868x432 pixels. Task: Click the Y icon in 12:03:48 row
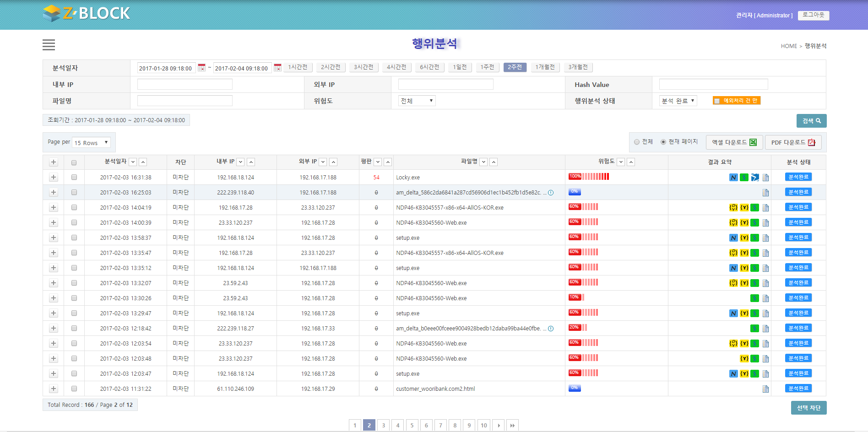click(744, 359)
